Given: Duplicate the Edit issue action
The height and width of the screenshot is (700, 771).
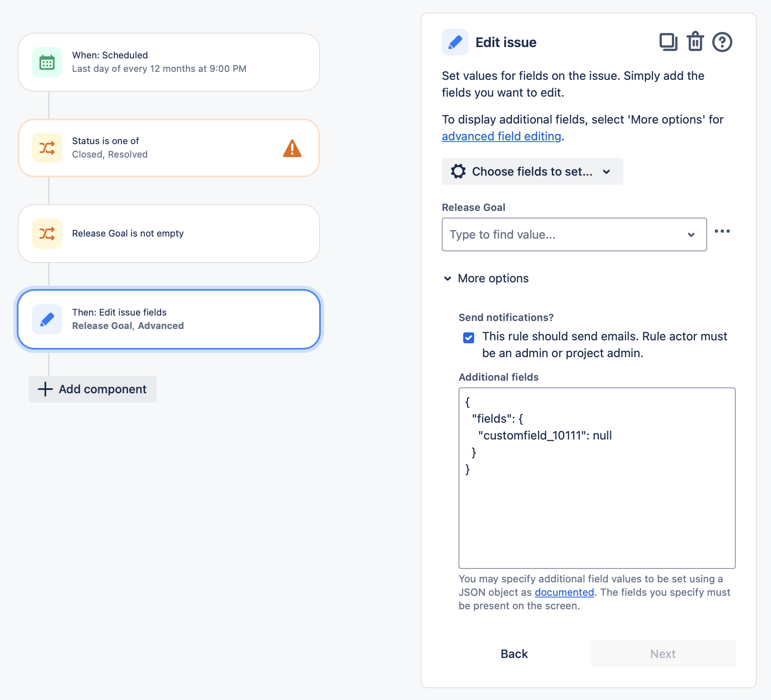Looking at the screenshot, I should click(668, 42).
